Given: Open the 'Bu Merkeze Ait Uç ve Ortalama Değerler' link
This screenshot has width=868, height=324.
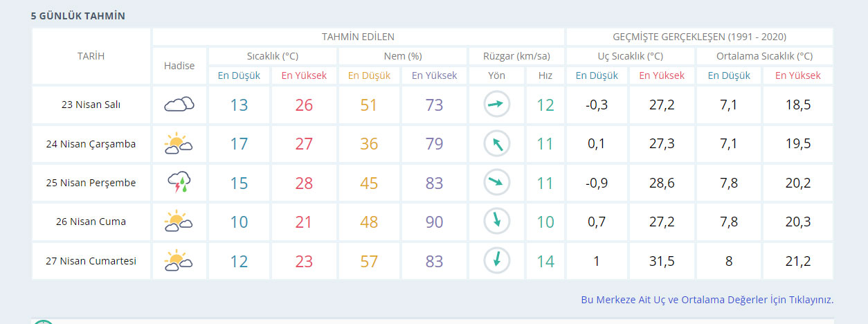Looking at the screenshot, I should click(x=707, y=300).
